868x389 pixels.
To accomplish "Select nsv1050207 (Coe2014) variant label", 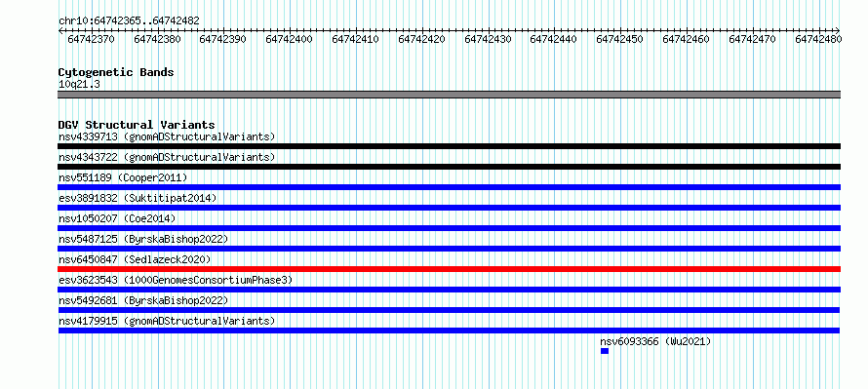I will [117, 218].
